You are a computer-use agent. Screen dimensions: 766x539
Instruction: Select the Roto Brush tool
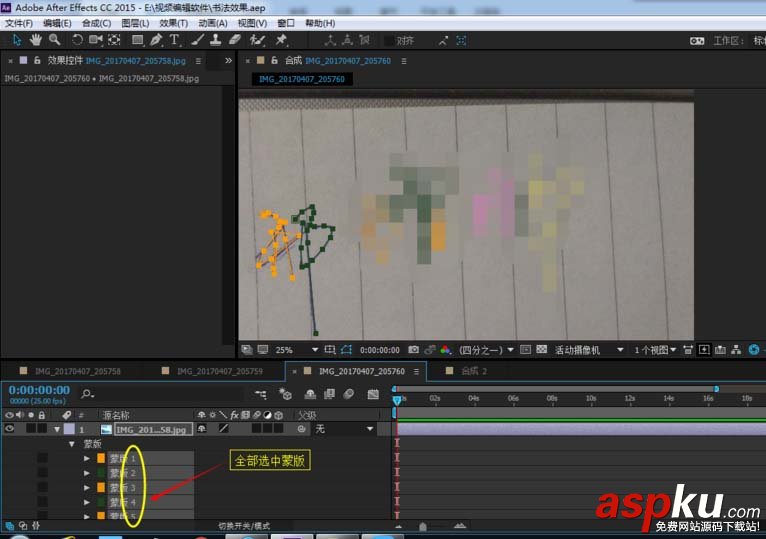tap(257, 40)
